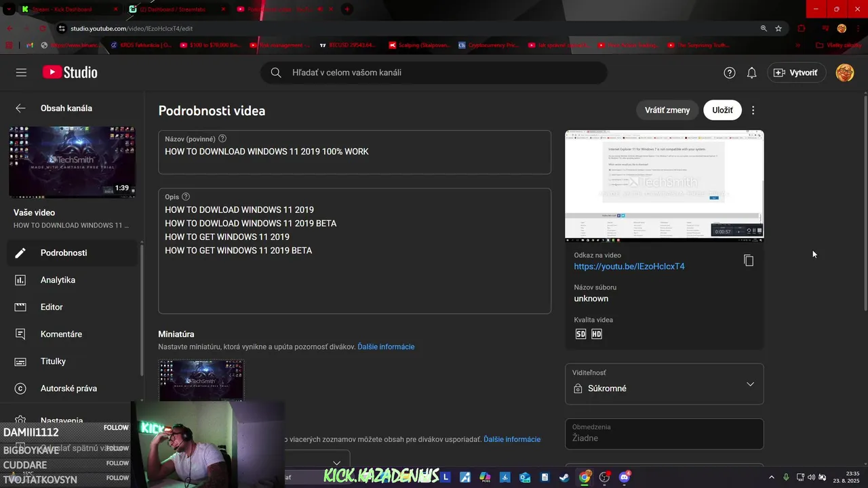Switch to Chrome in the taskbar

(584, 477)
